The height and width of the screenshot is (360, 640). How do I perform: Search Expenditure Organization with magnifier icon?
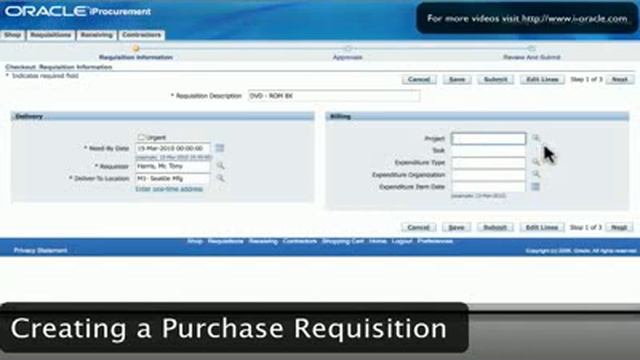pyautogui.click(x=536, y=174)
